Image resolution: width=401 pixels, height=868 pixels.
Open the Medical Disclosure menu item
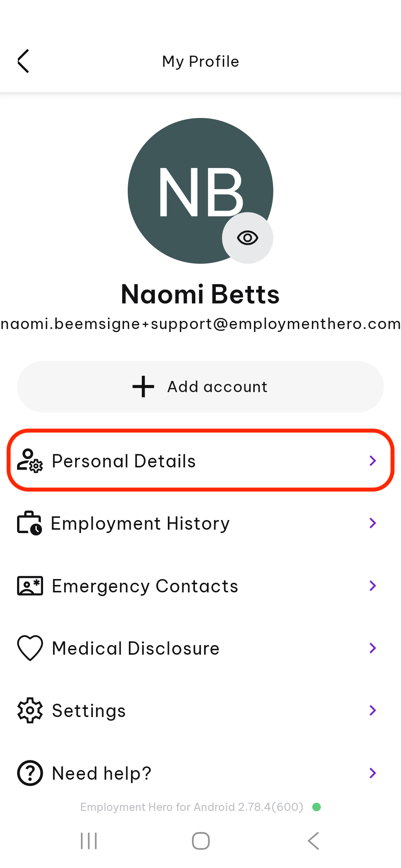tap(200, 648)
